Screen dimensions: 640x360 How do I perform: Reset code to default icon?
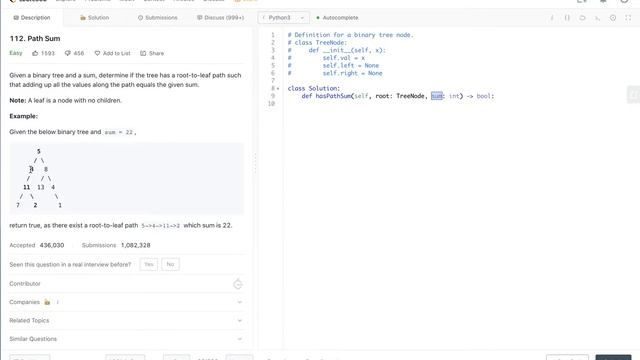582,18
